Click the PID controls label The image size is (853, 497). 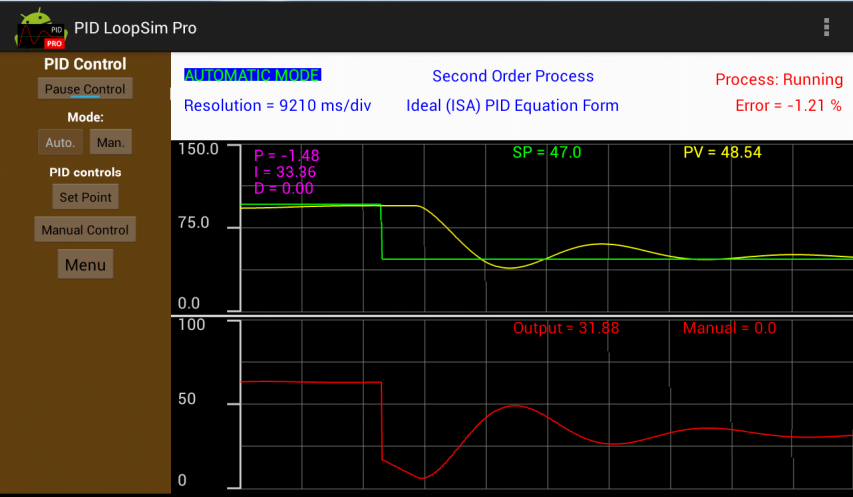[85, 172]
